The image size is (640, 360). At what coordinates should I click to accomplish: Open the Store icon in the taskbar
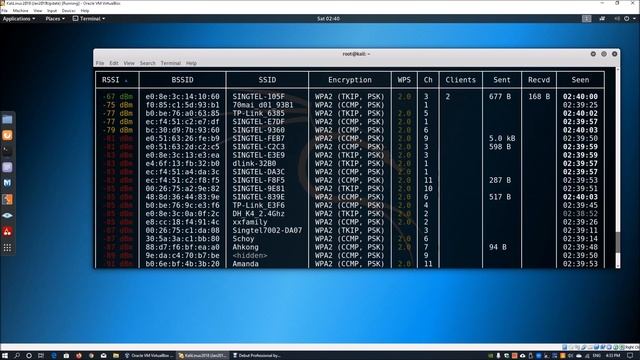(x=66, y=356)
